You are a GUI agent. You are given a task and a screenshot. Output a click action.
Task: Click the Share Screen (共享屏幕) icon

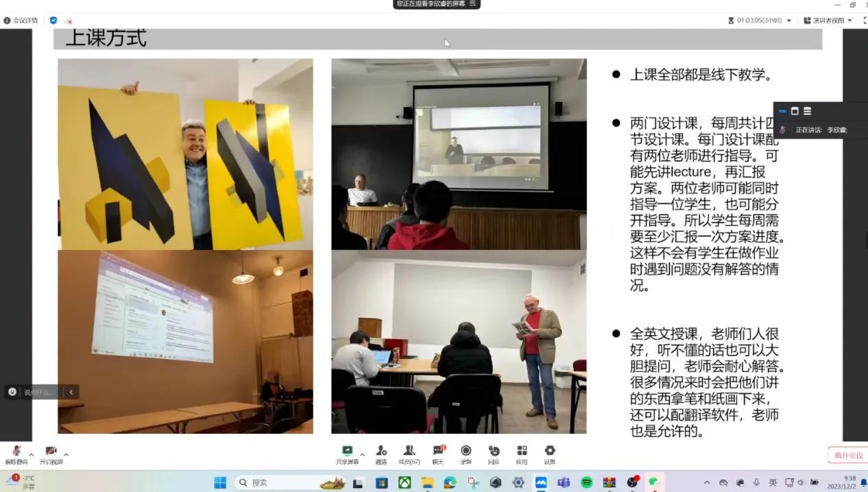click(347, 452)
